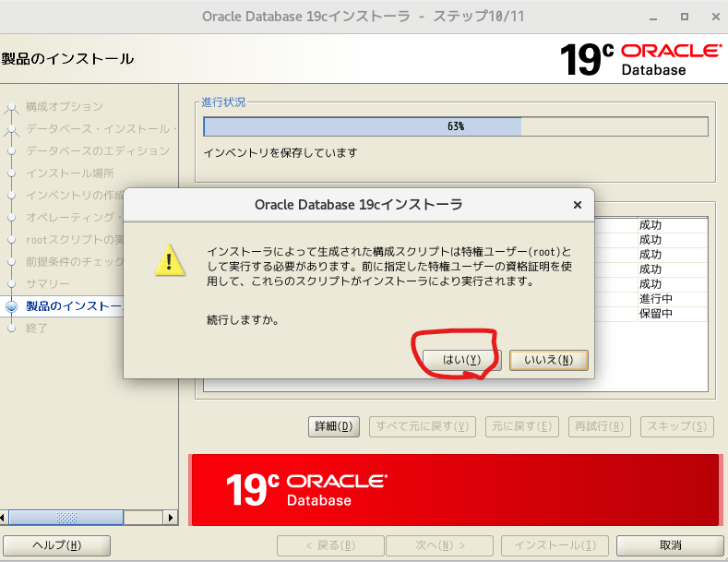
Task: Click the 19c ORACLE Database header logo
Action: [x=641, y=59]
